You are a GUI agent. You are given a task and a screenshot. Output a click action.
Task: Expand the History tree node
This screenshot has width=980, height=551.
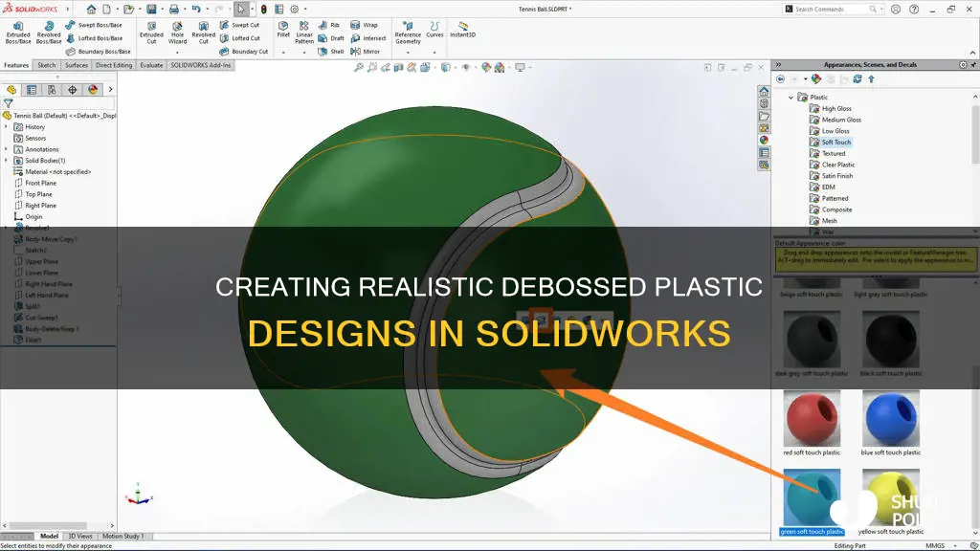coord(7,127)
